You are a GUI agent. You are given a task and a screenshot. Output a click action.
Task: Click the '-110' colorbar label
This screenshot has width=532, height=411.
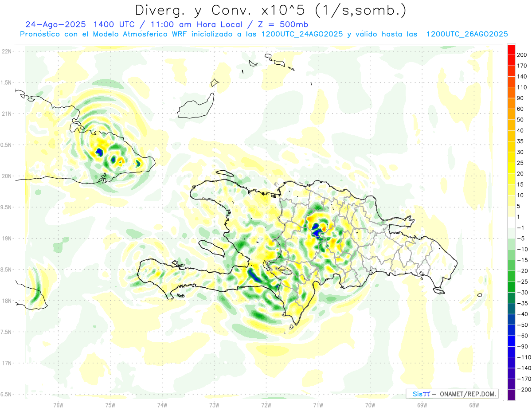coord(523,357)
